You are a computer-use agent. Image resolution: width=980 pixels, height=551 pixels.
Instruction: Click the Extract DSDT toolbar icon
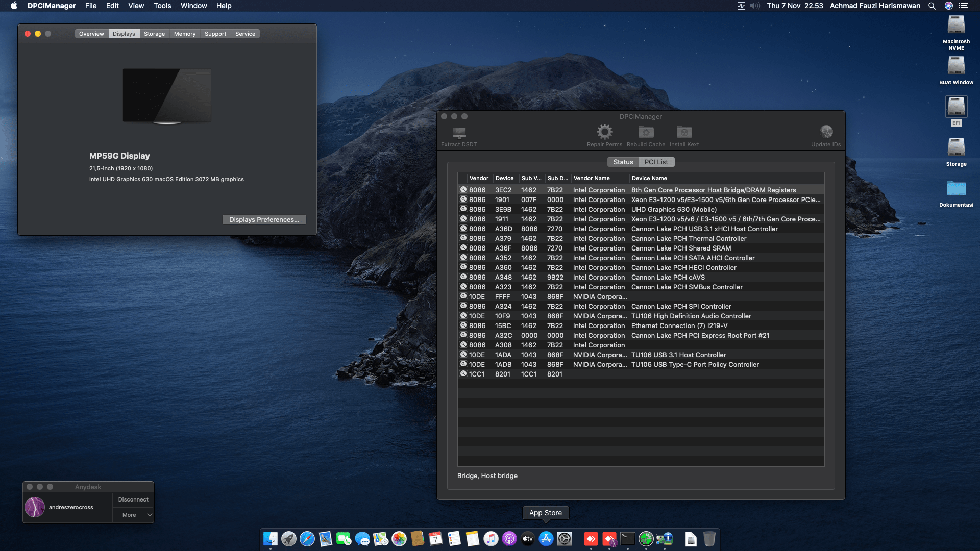pyautogui.click(x=458, y=134)
